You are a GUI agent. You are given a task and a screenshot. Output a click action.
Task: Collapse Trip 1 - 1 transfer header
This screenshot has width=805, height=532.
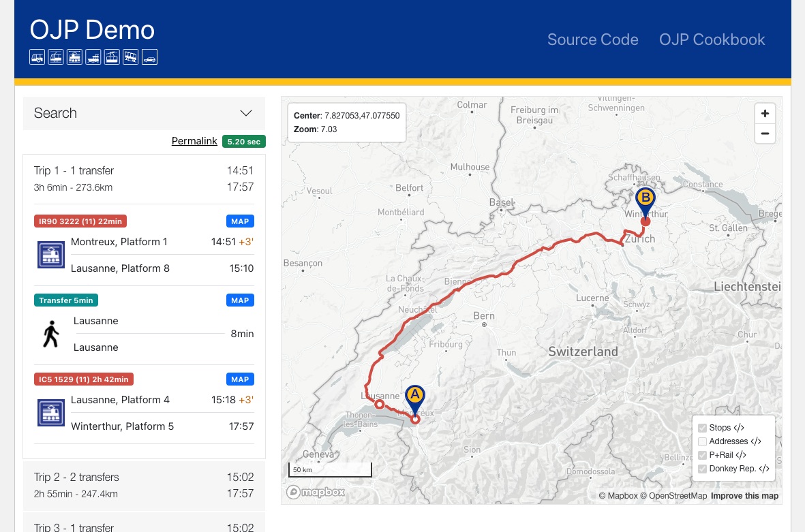coord(144,178)
